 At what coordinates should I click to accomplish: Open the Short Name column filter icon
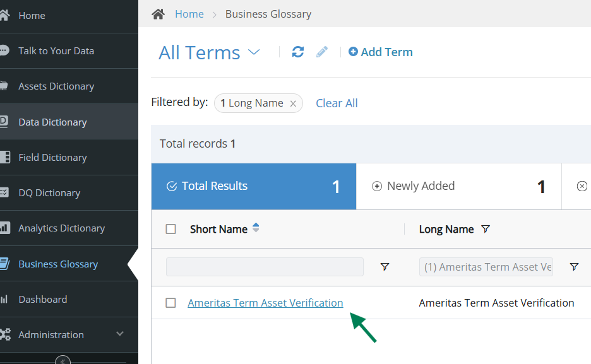click(x=385, y=267)
